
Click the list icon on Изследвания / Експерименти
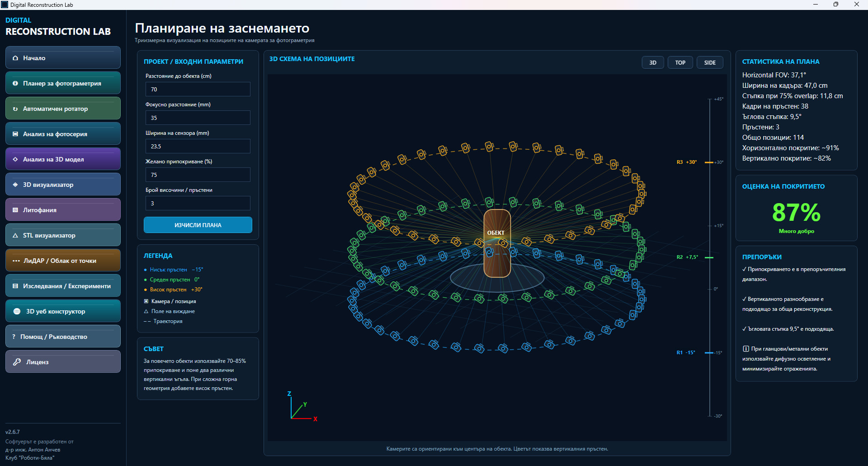pos(15,286)
